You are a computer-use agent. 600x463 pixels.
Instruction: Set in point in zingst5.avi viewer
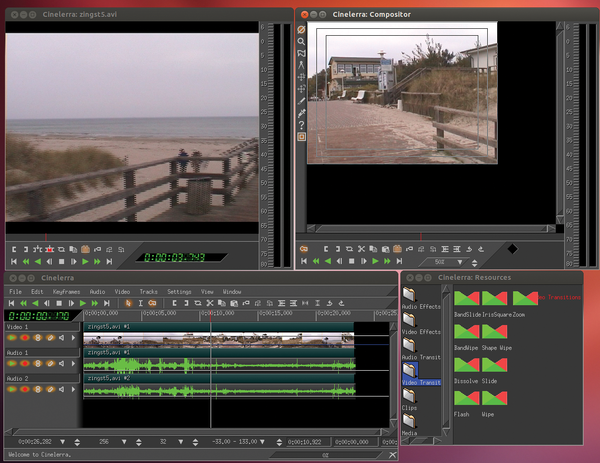(x=14, y=249)
